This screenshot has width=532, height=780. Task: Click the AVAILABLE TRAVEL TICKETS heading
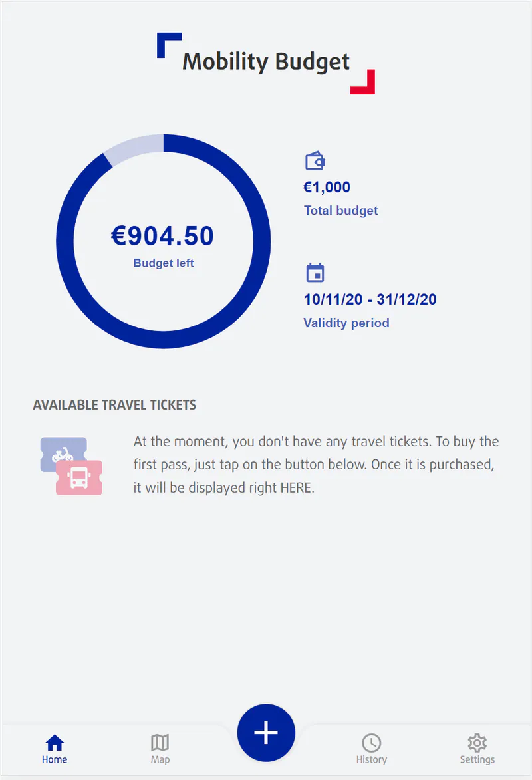tap(114, 404)
